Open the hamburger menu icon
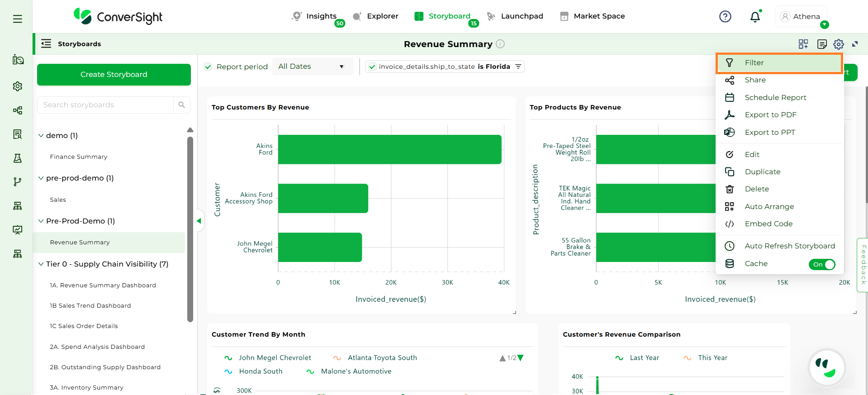The image size is (868, 395). pyautogui.click(x=17, y=19)
